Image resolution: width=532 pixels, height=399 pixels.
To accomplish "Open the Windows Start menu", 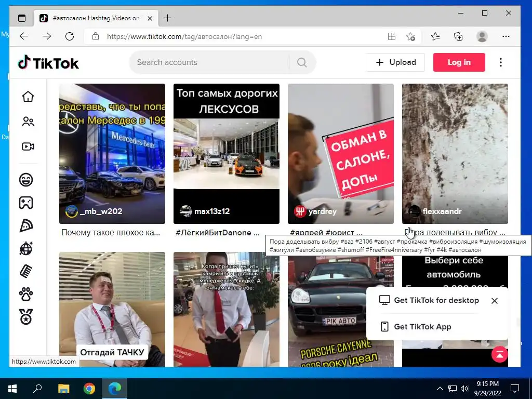I will [12, 389].
